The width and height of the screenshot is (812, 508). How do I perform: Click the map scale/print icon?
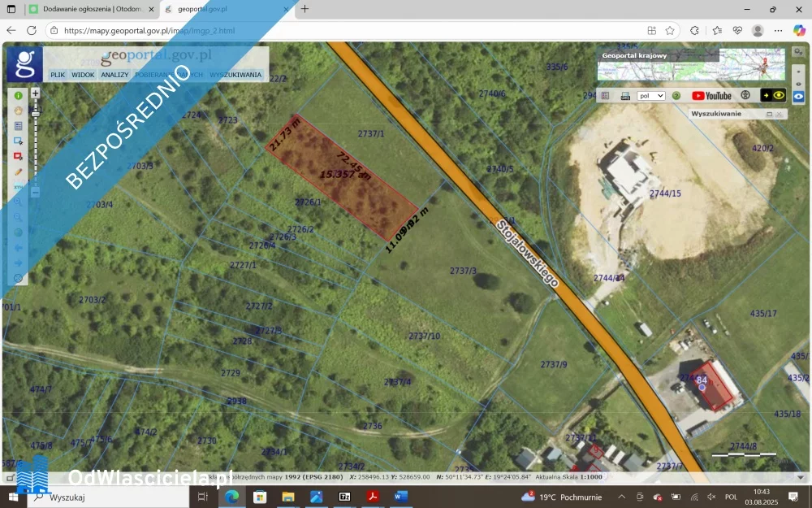(625, 96)
